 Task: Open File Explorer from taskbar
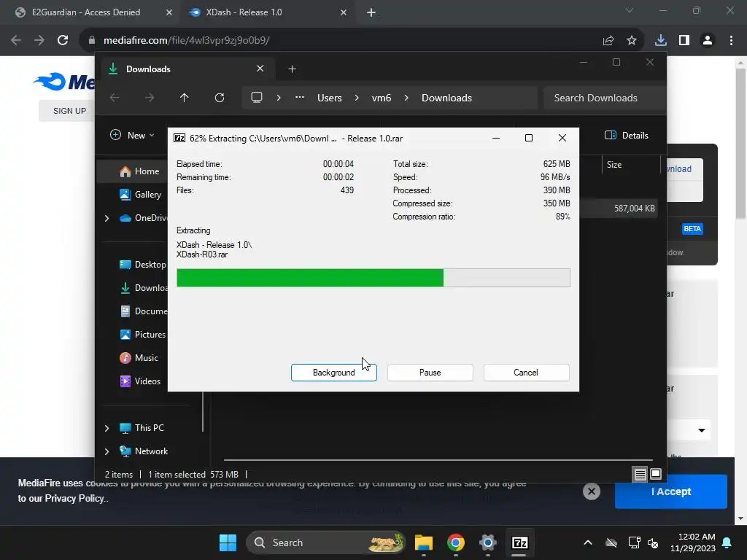424,542
